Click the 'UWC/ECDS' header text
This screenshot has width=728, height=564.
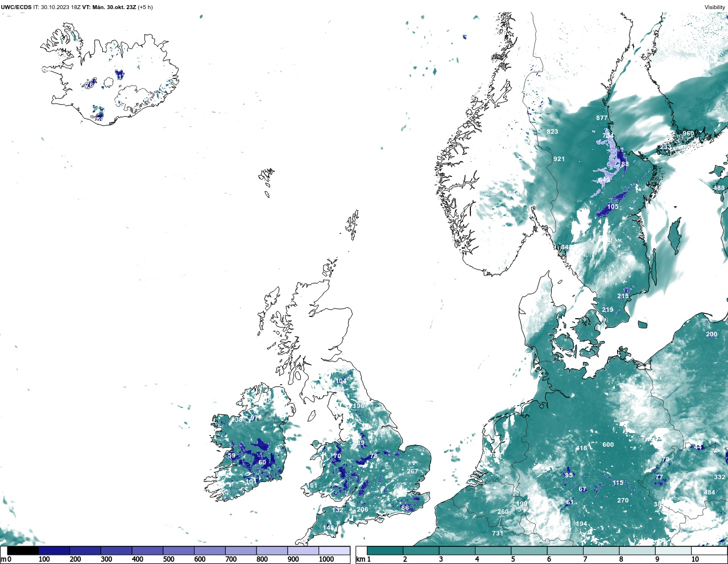point(16,7)
